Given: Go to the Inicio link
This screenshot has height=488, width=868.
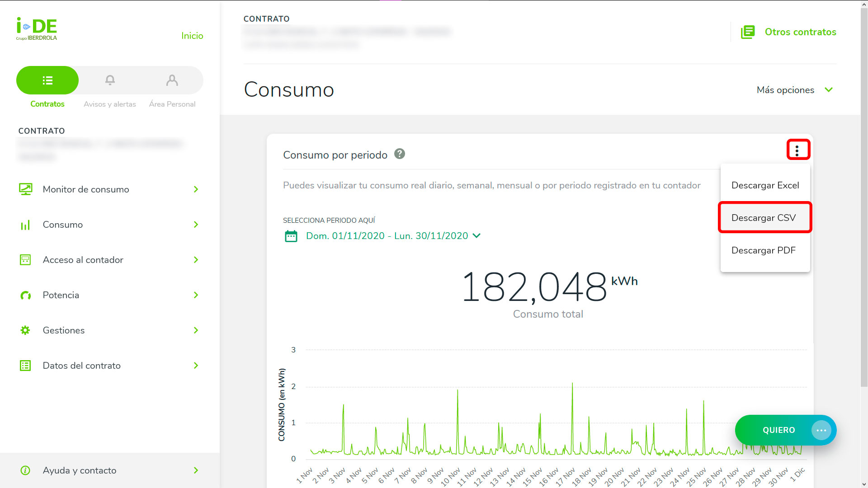Looking at the screenshot, I should [x=192, y=36].
